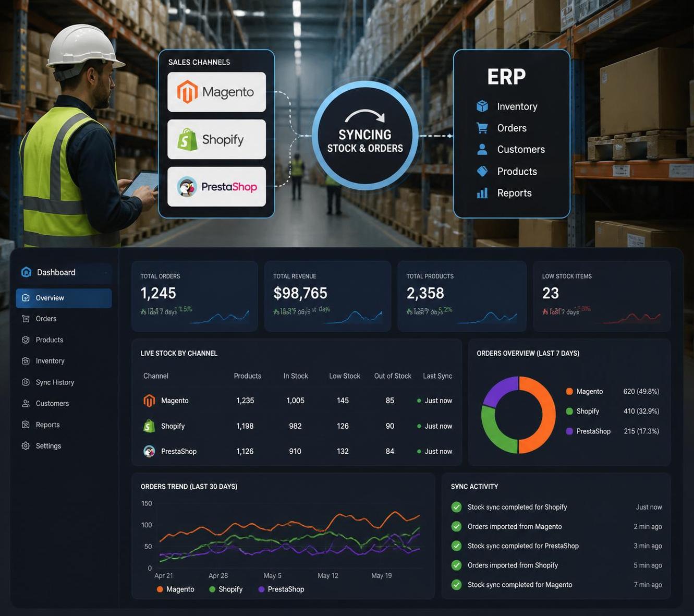Viewport: 694px width, 616px height.
Task: Click the Last Sync column header
Action: 437,376
